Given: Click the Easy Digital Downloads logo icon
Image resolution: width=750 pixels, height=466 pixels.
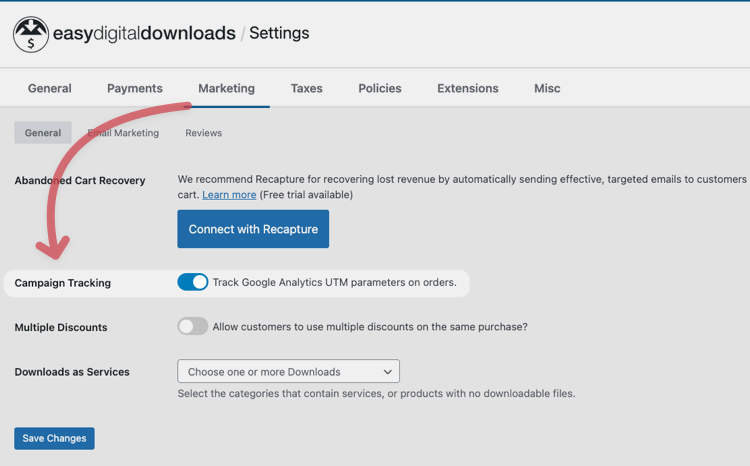Looking at the screenshot, I should coord(31,34).
